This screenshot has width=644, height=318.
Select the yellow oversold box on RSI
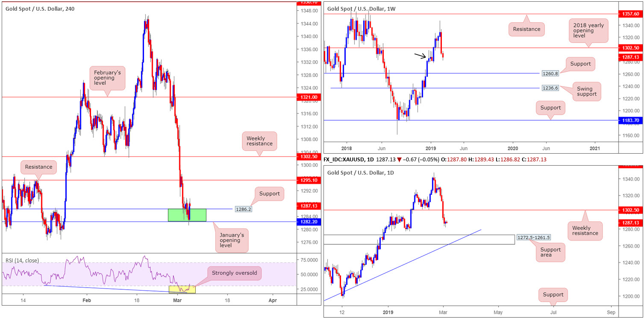tap(182, 289)
